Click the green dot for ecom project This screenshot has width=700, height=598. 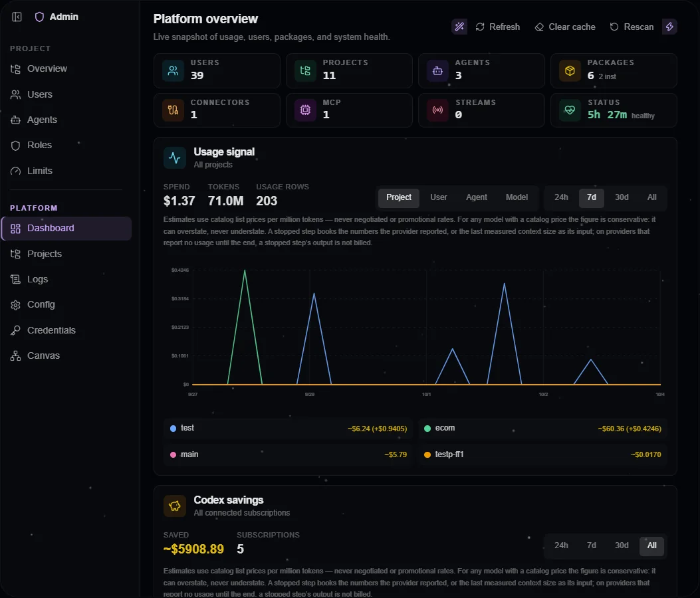427,429
